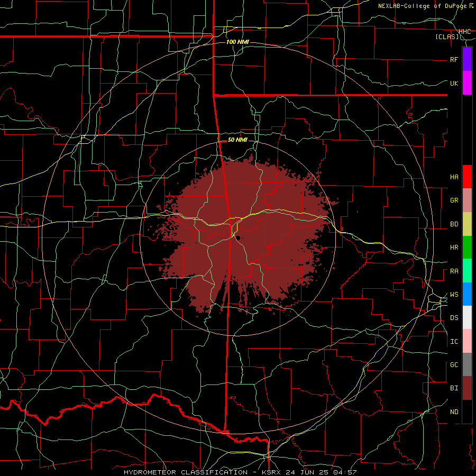Screen dimensions: 476x476
Task: Click the black radar site dot at center
Action: (237, 237)
